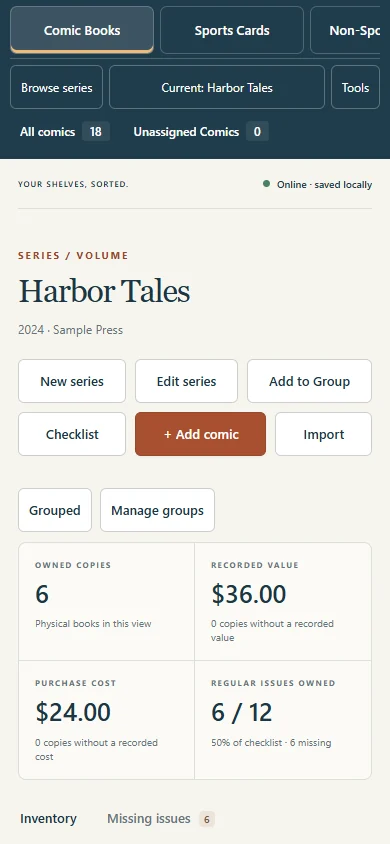Open Manage groups
This screenshot has height=844, width=390.
pos(158,510)
